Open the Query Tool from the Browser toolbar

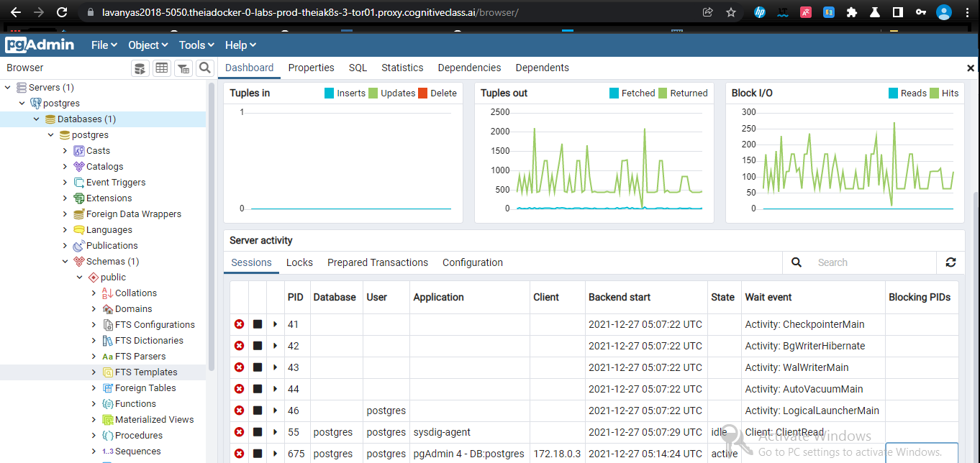(139, 67)
